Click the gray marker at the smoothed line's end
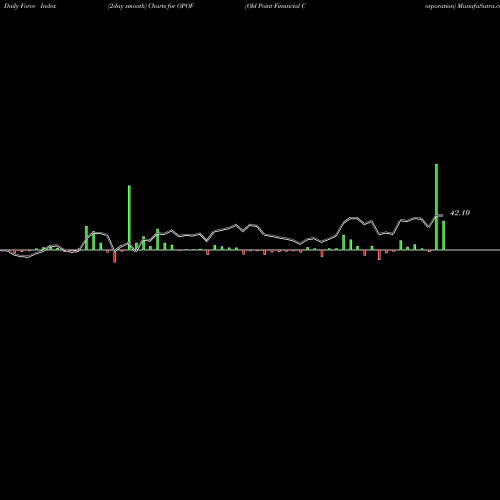The height and width of the screenshot is (500, 500). [439, 216]
